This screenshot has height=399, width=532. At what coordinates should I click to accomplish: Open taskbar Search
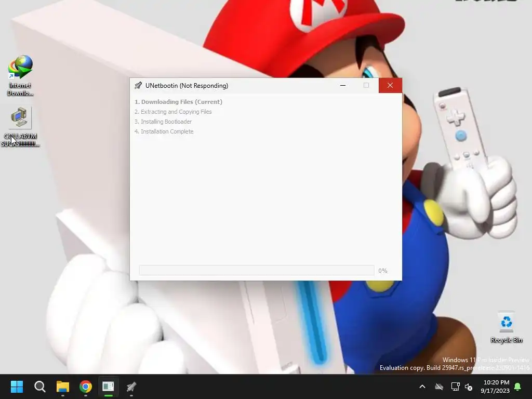pos(39,387)
